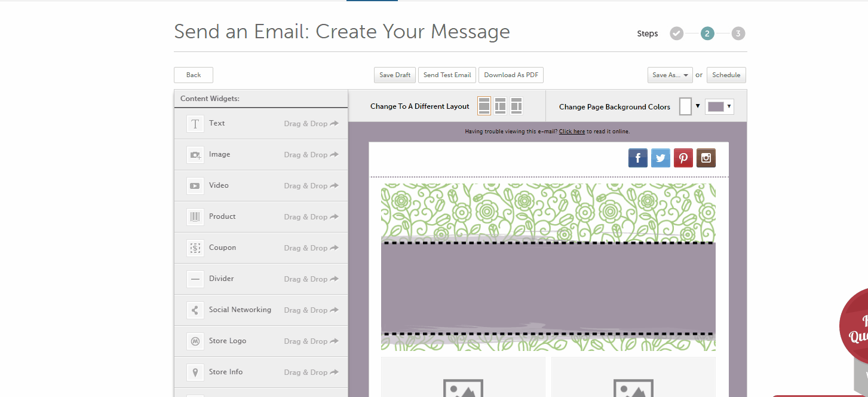Image resolution: width=868 pixels, height=397 pixels.
Task: Open the Save As dropdown
Action: [670, 75]
